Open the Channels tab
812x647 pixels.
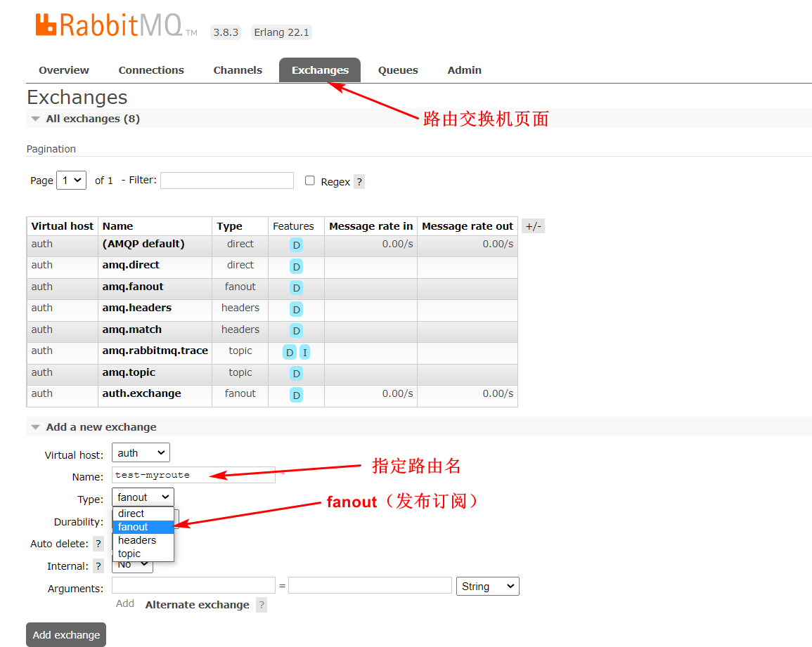click(238, 70)
